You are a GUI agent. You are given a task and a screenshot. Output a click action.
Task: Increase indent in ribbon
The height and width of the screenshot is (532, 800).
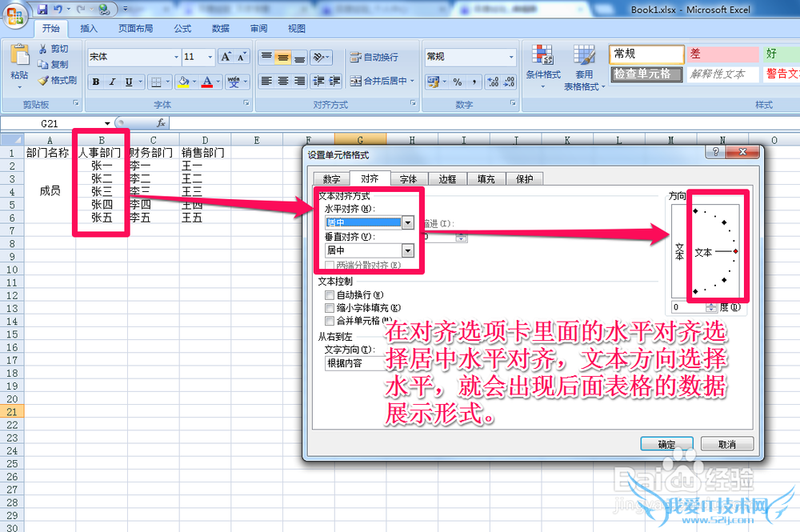pos(334,81)
